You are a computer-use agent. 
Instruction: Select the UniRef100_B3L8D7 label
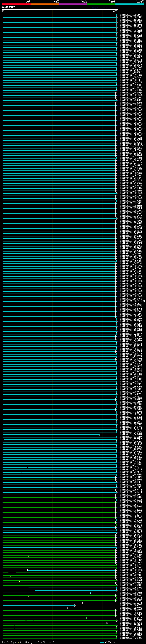pyautogui.click(x=131, y=437)
